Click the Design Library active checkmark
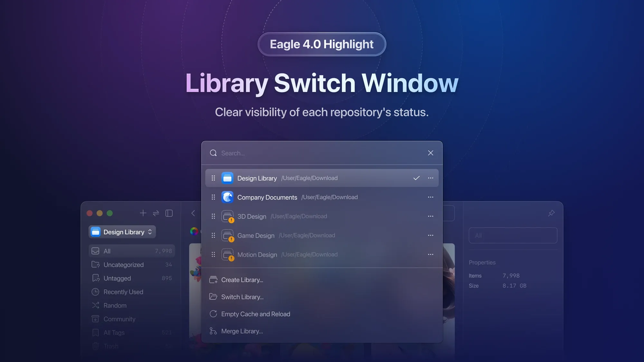This screenshot has width=644, height=362. point(416,178)
